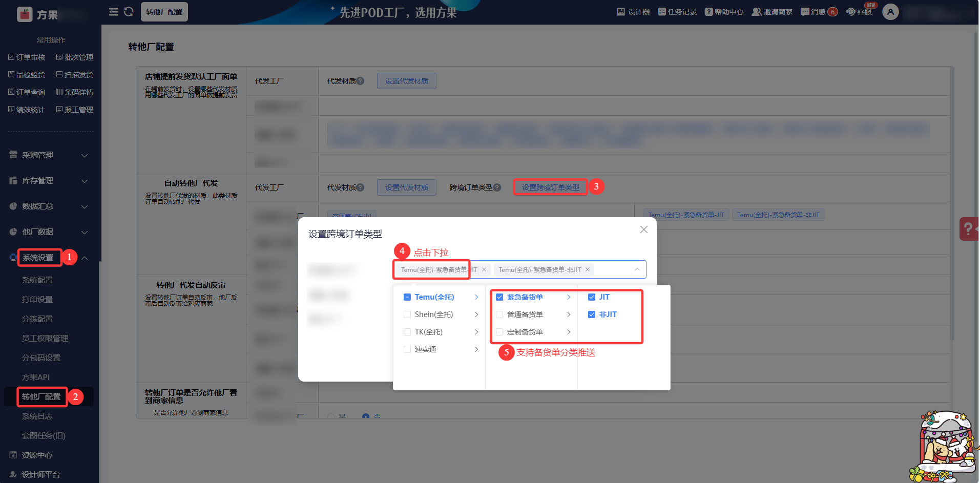The height and width of the screenshot is (483, 980).
Task: Open the 设计器 designer icon
Action: tap(621, 12)
